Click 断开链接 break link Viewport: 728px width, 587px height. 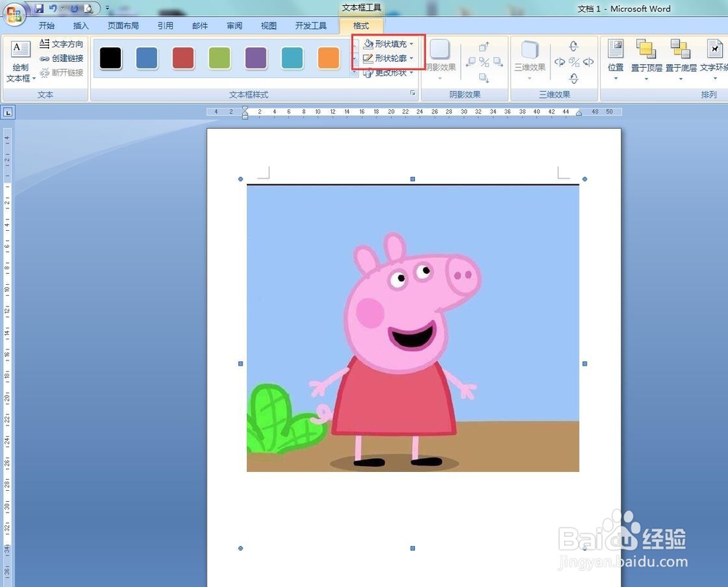pyautogui.click(x=61, y=72)
